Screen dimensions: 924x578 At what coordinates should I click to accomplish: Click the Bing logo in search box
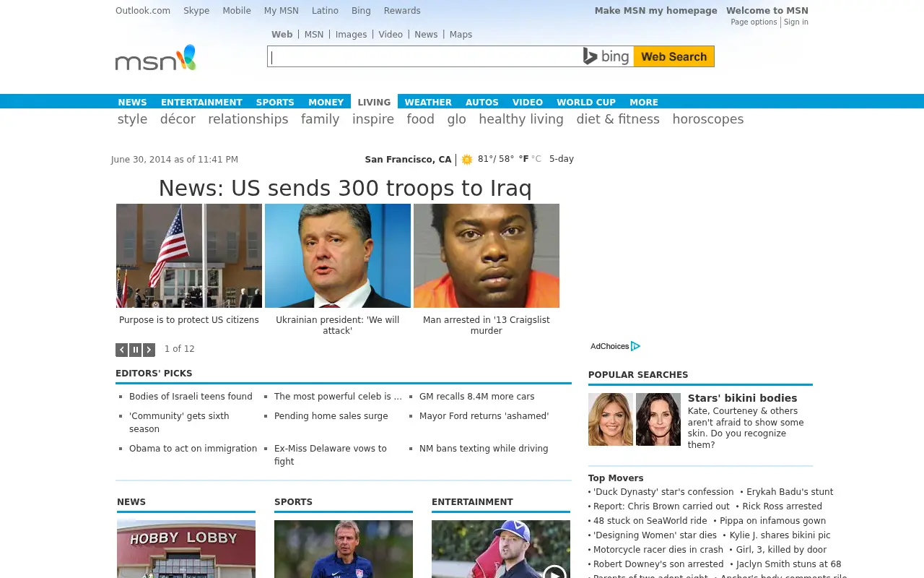[607, 56]
